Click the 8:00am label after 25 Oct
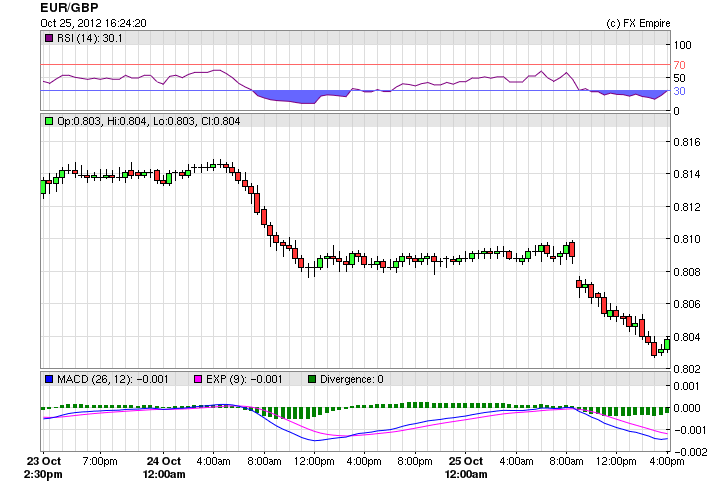710x487 pixels. click(x=566, y=462)
